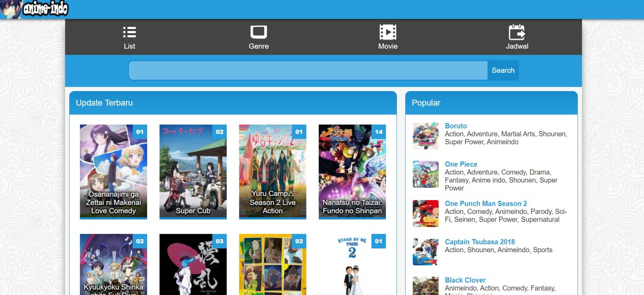Open the Jadwal calendar icon

[x=517, y=32]
